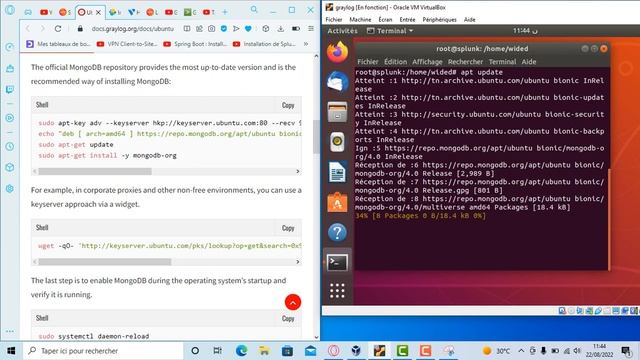Click the browser page vertical scrollbar thumb
This screenshot has height=360, width=640.
pyautogui.click(x=316, y=137)
